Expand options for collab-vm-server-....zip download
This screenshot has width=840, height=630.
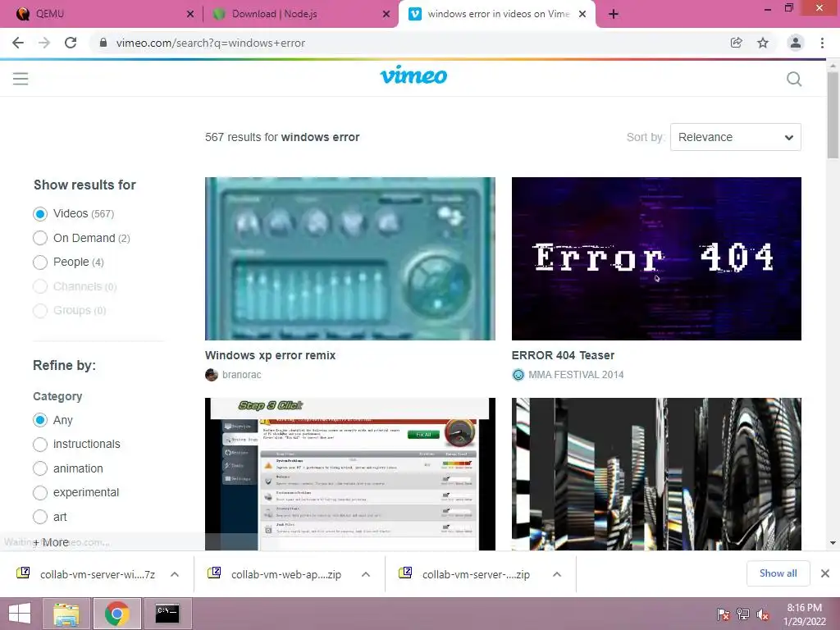[x=557, y=574]
